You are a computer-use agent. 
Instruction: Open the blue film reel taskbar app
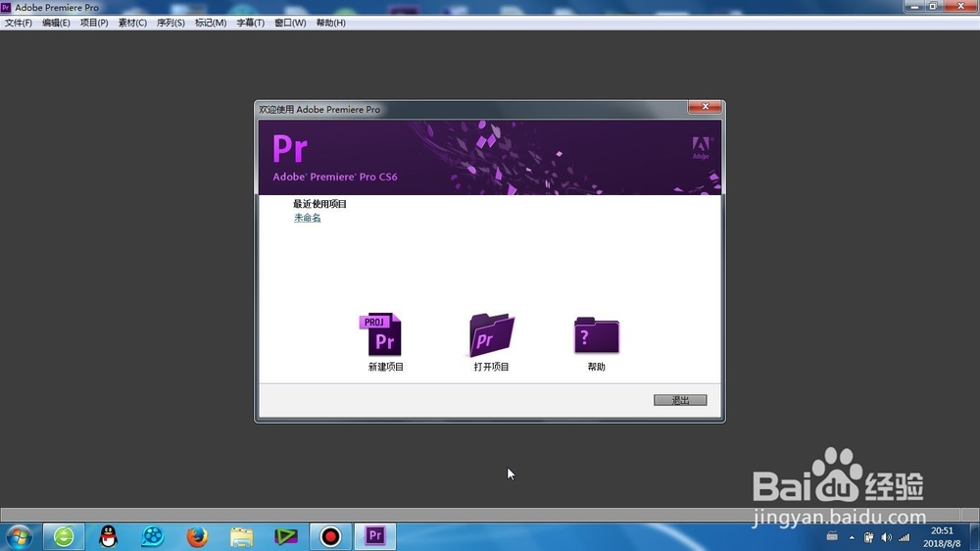(153, 536)
